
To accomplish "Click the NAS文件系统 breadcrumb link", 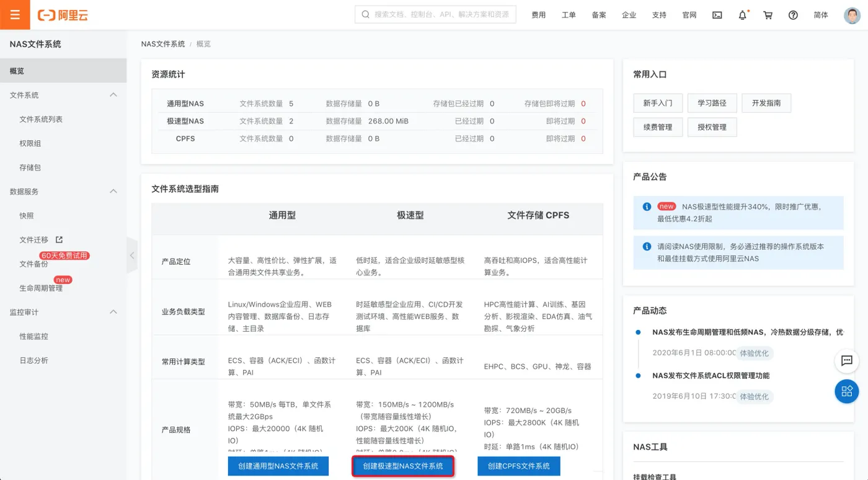I will pyautogui.click(x=163, y=44).
